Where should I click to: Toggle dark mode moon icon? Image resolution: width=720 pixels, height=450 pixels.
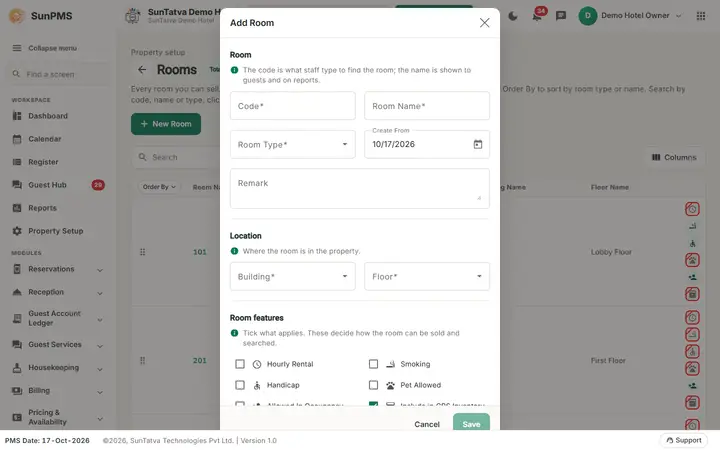point(513,16)
